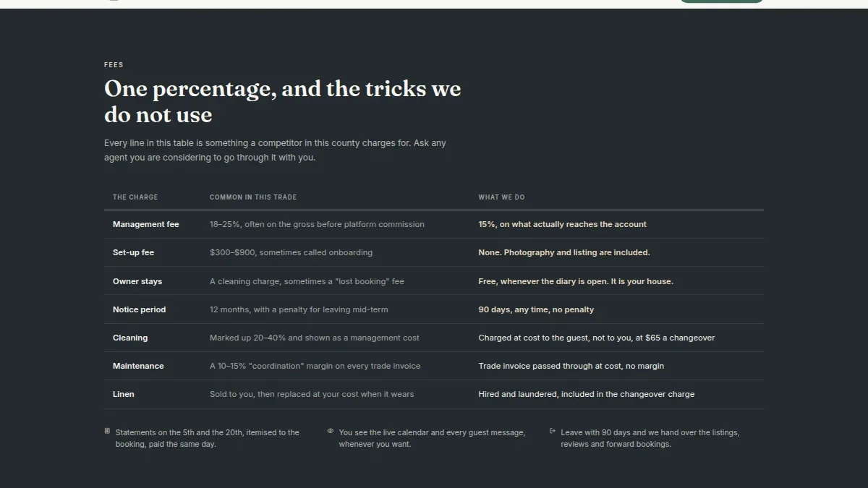
Task: Click the logo edge in the top header
Action: pyautogui.click(x=112, y=1)
